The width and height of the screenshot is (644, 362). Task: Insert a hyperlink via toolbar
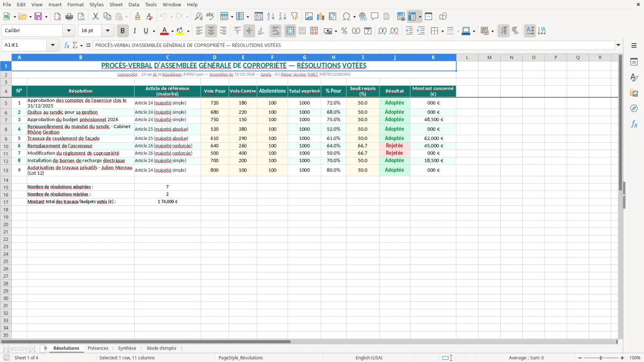tap(363, 17)
